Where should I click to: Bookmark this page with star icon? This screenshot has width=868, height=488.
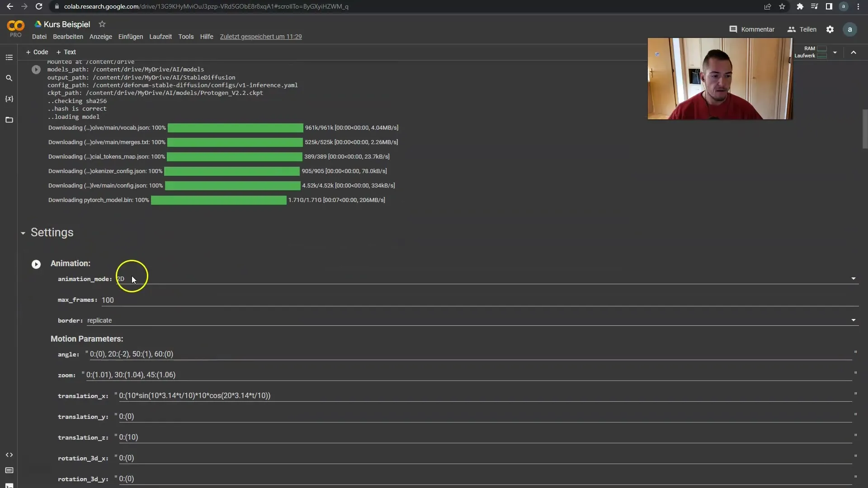click(782, 6)
